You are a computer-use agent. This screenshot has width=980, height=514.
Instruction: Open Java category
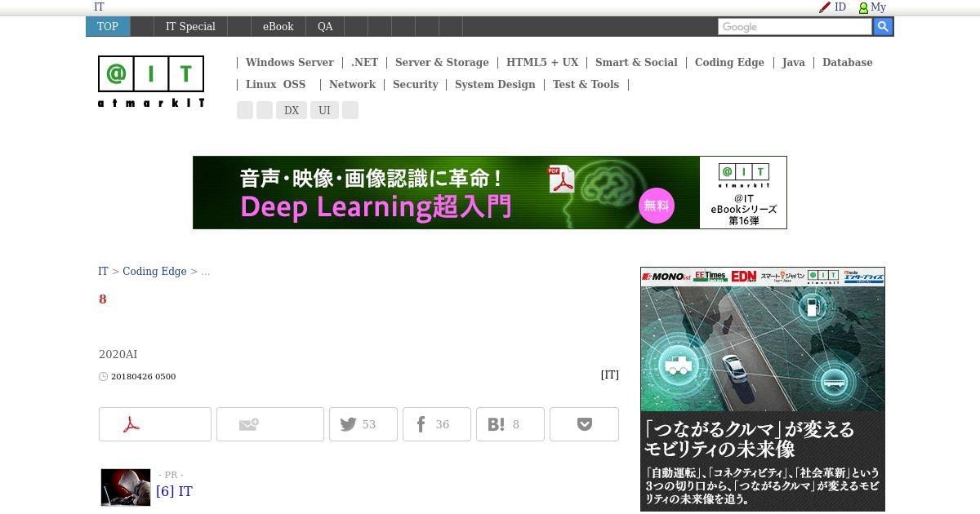[793, 63]
